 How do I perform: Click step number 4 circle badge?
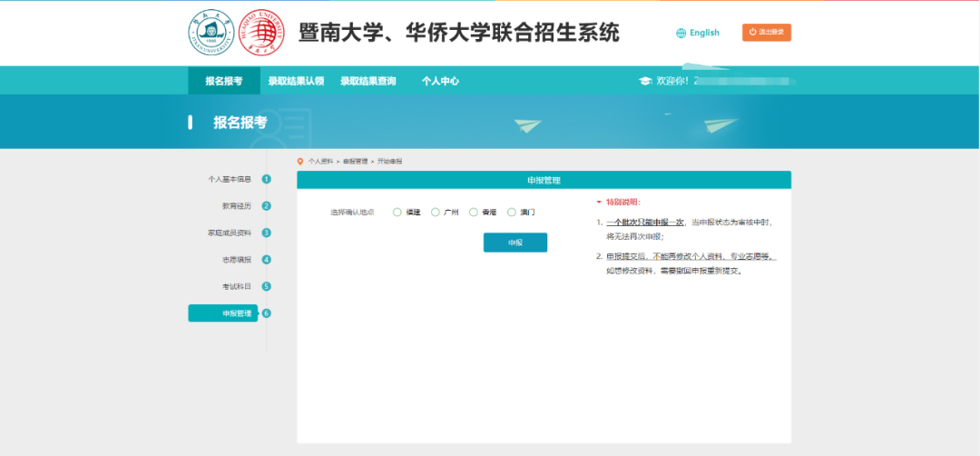(266, 260)
